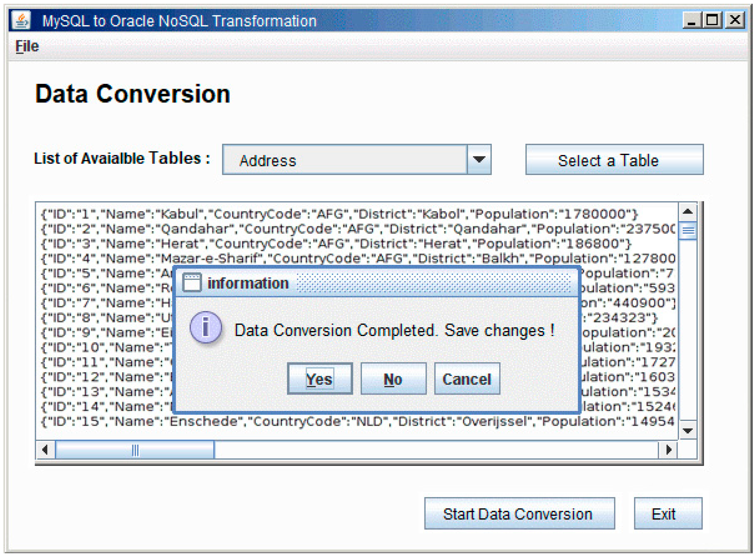Close the application window
This screenshot has width=756, height=557.
[735, 20]
